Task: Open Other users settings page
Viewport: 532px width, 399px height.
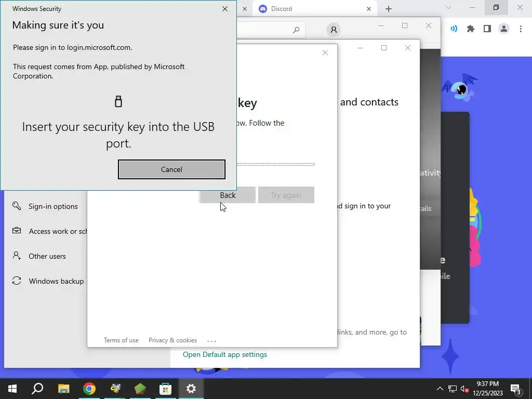Action: pyautogui.click(x=47, y=256)
